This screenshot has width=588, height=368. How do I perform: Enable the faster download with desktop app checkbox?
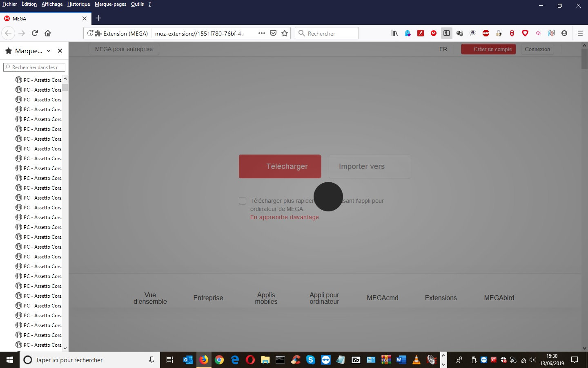pos(243,201)
